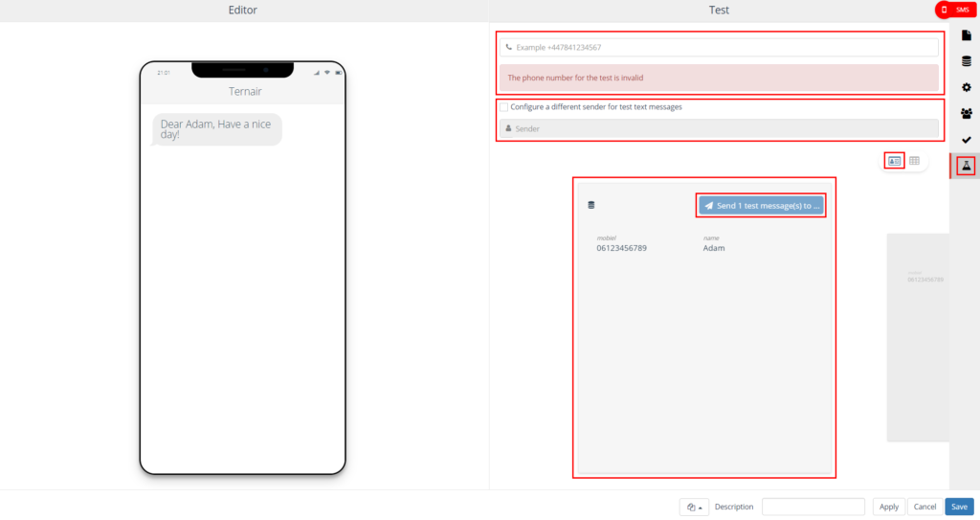This screenshot has height=520, width=980.
Task: Select the Test panel header
Action: click(x=719, y=10)
